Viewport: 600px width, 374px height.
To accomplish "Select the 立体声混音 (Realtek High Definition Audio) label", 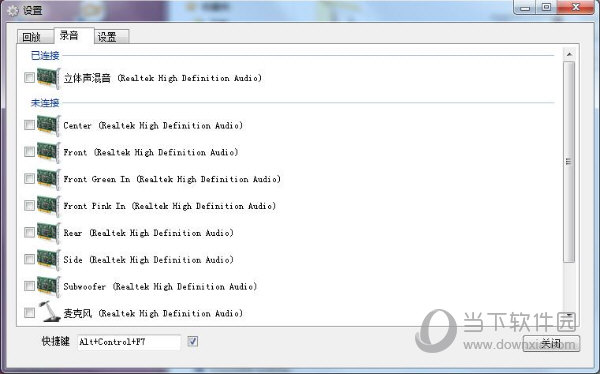I will [x=163, y=78].
